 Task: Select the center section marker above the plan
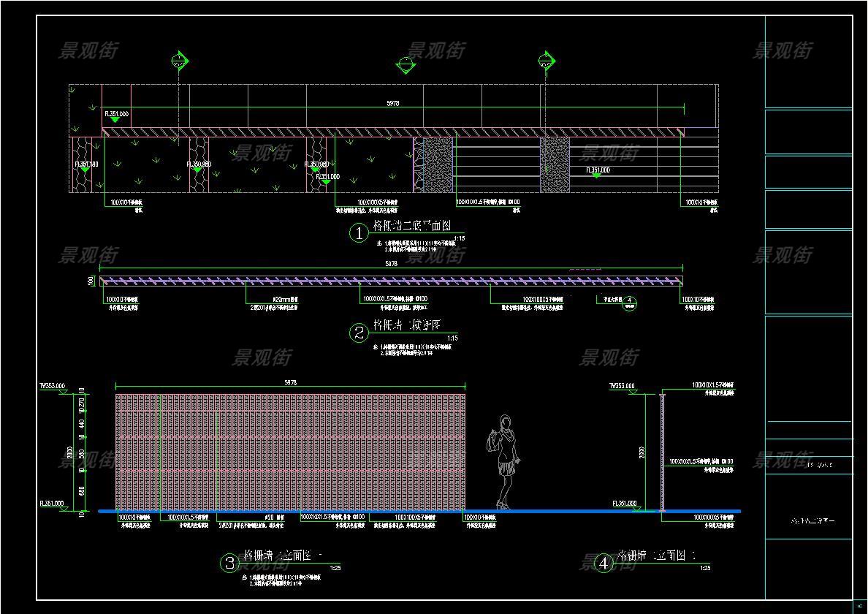[407, 67]
